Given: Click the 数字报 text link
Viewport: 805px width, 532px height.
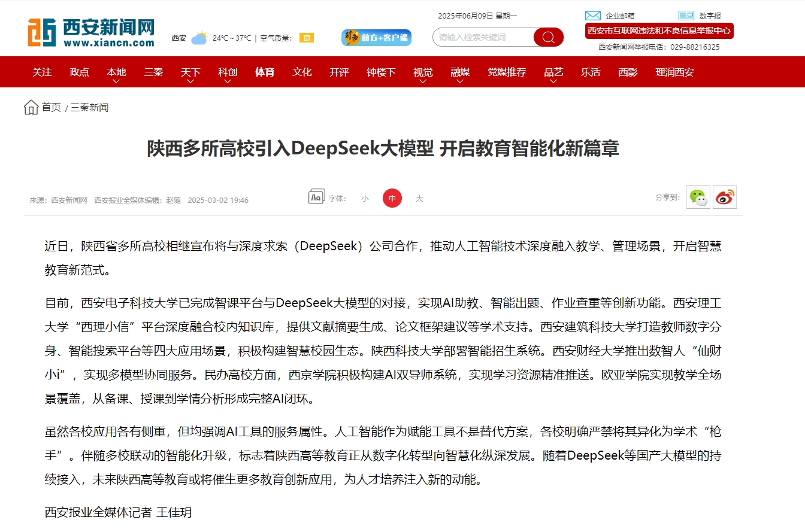Looking at the screenshot, I should 710,16.
